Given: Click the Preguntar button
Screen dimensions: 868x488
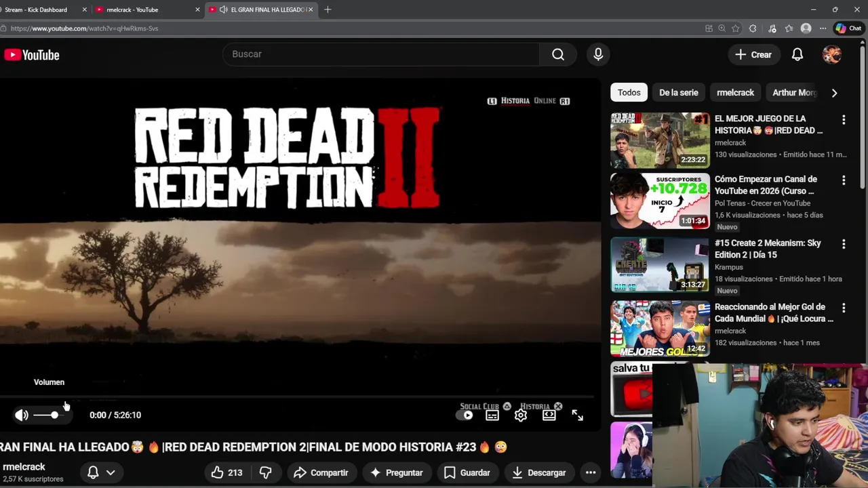Looking at the screenshot, I should pos(397,472).
